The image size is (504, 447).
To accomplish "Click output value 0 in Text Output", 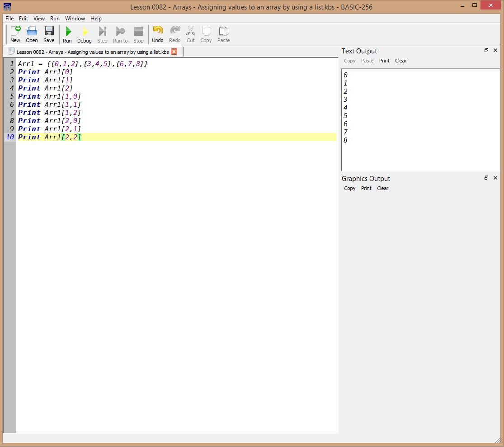I will click(345, 75).
